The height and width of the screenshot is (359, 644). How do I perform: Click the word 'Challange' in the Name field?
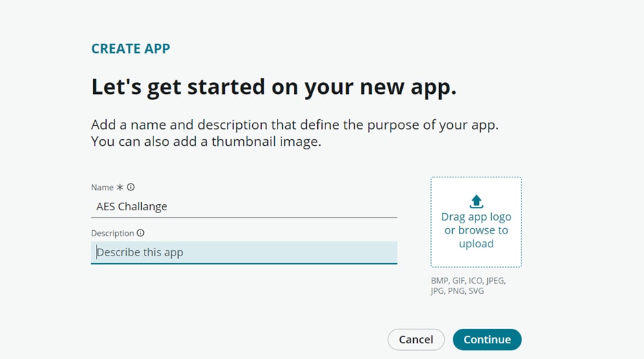(143, 206)
